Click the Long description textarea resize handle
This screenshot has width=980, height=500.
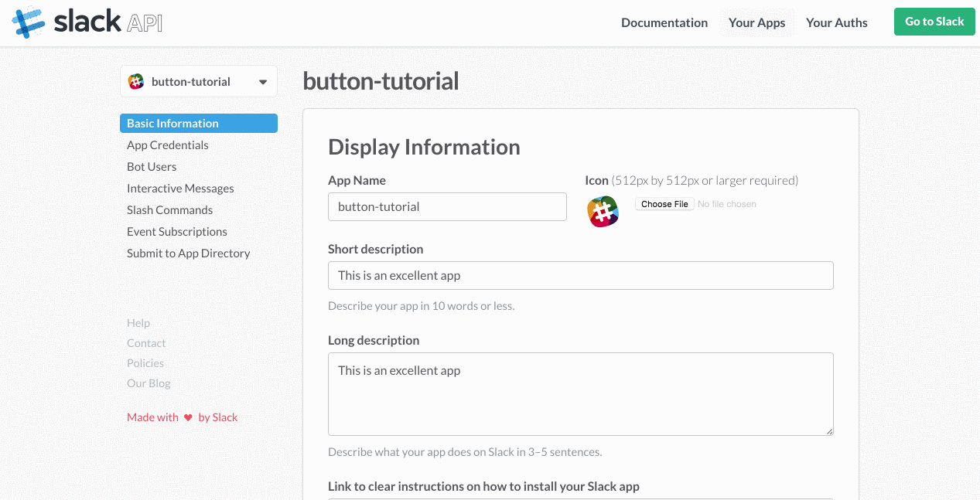tap(828, 430)
